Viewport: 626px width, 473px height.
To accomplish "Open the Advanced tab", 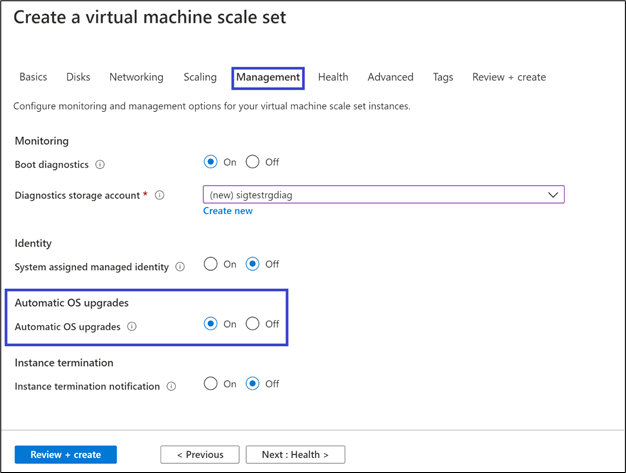I will pos(390,77).
